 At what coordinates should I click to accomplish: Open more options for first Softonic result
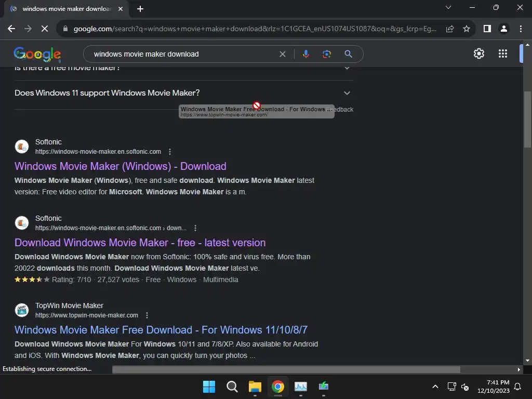coord(170,152)
